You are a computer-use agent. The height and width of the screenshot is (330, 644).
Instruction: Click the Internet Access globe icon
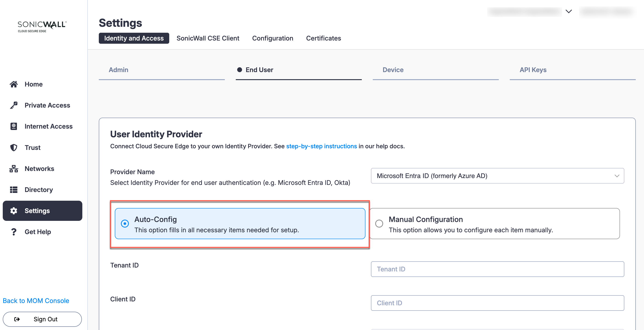tap(14, 126)
